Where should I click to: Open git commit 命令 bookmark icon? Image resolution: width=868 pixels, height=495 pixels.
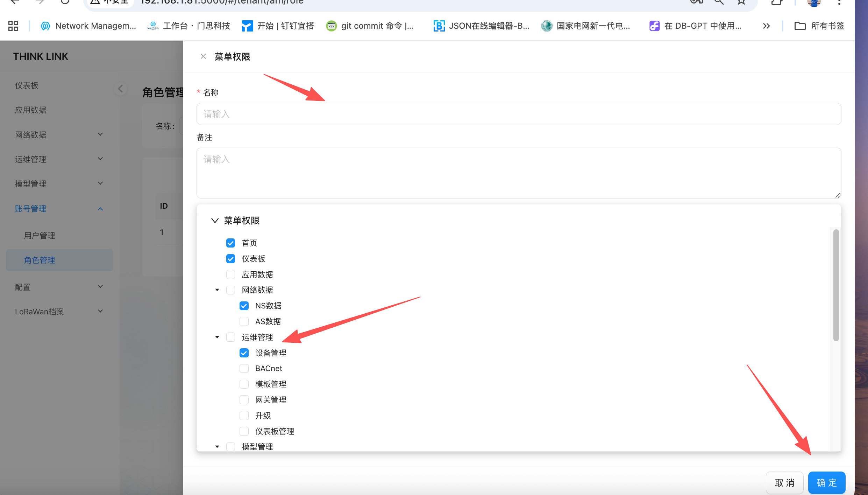pos(331,26)
